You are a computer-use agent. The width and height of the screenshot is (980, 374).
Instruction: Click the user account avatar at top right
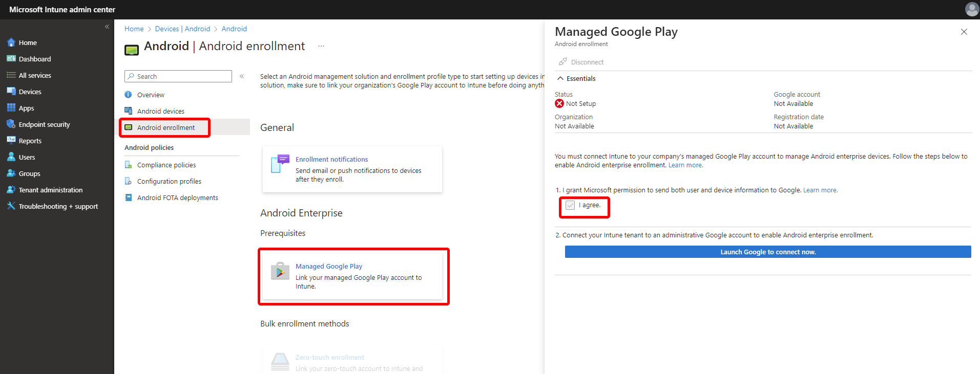[x=971, y=9]
